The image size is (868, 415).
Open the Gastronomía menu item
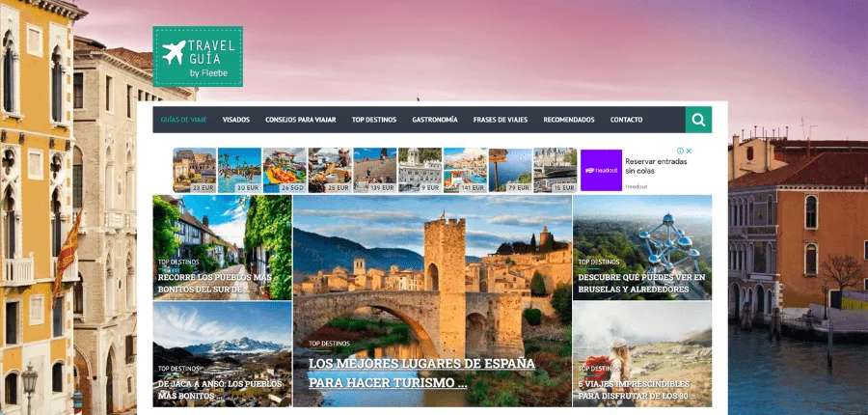click(x=434, y=120)
